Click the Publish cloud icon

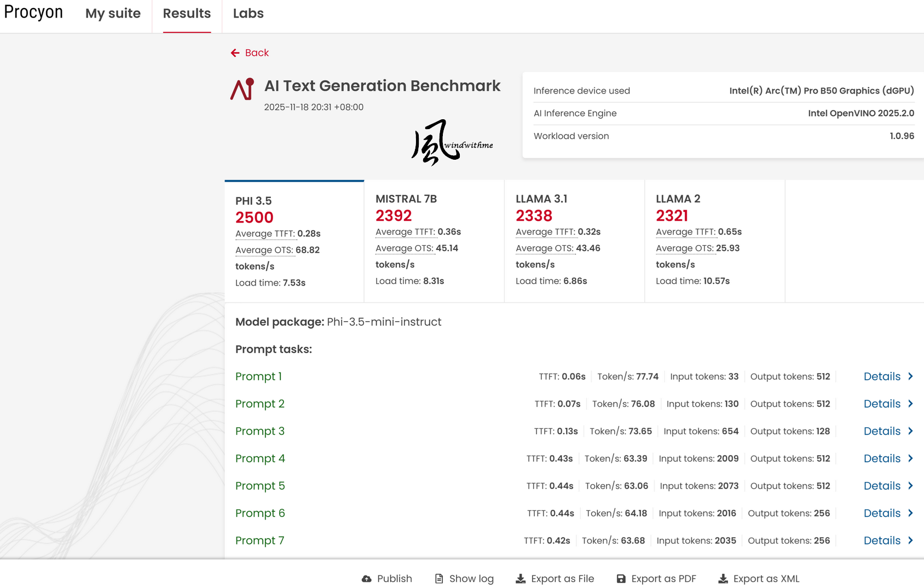click(367, 579)
